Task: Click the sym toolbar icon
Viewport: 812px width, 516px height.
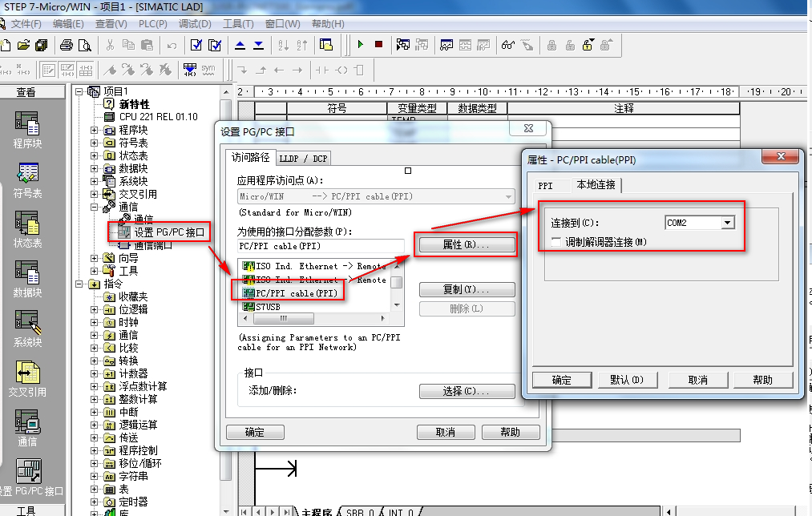Action: coord(208,70)
